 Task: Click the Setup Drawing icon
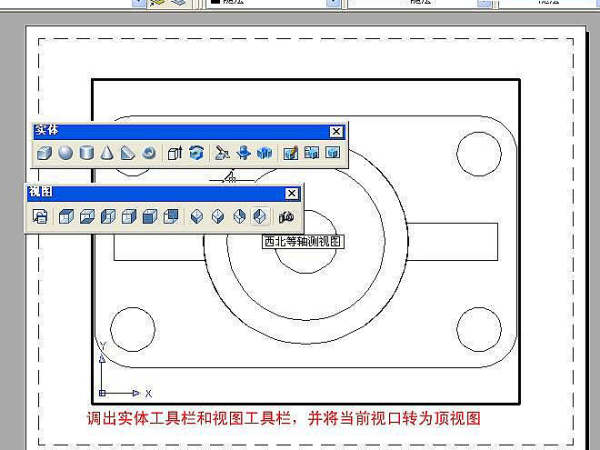click(291, 153)
